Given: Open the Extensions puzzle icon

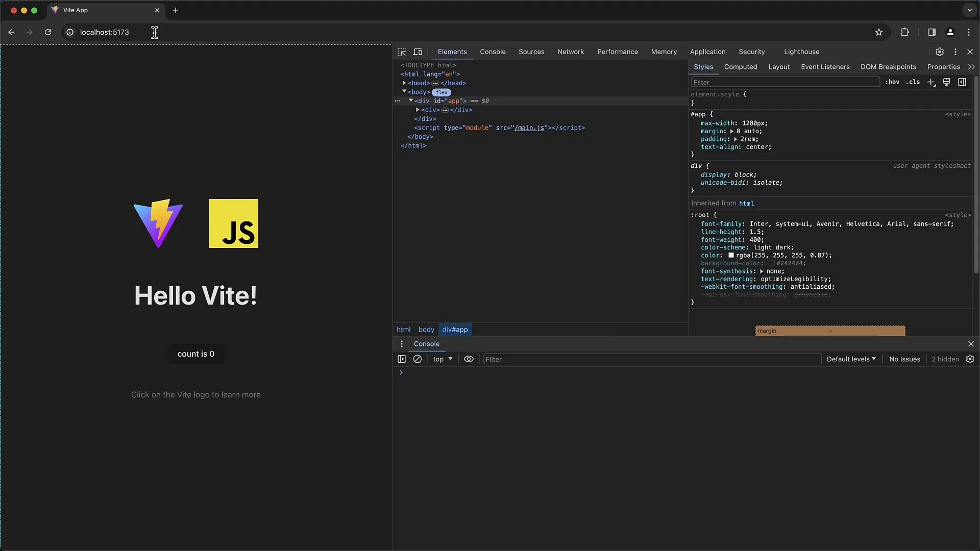Looking at the screenshot, I should (904, 32).
